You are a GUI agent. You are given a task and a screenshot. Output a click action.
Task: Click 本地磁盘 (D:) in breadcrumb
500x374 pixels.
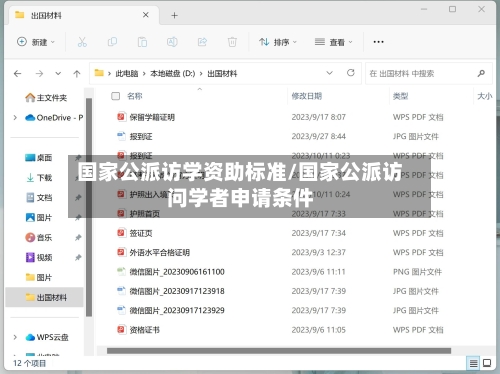coord(173,73)
